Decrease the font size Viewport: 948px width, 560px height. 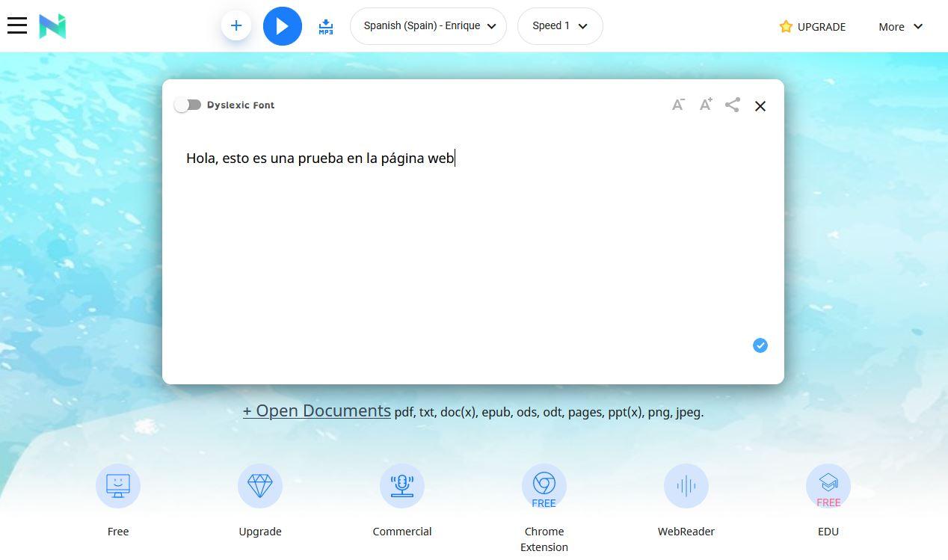click(678, 105)
